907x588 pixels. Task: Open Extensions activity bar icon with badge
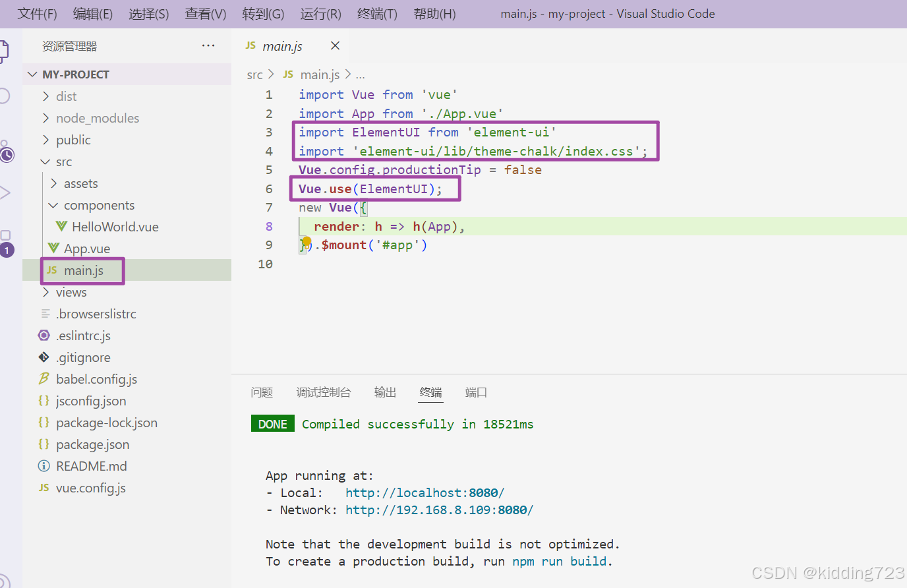6,243
